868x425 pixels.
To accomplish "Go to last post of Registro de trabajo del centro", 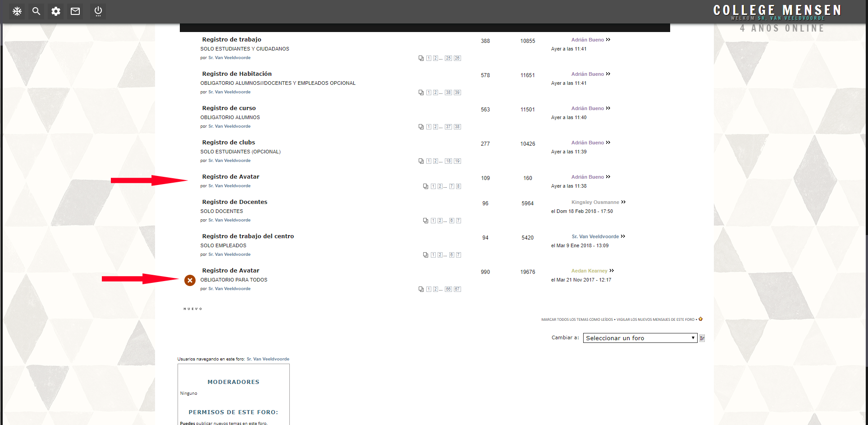I will click(623, 236).
